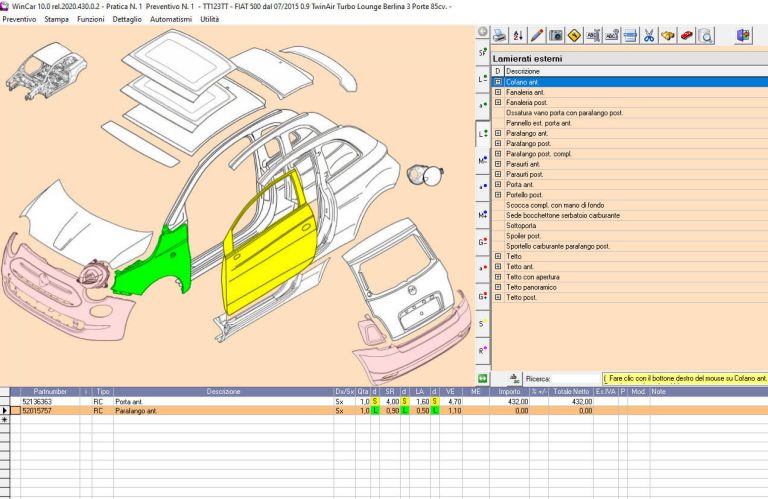Viewport: 768px width, 499px height.
Task: Expand the Paraurti ant. node
Action: pyautogui.click(x=498, y=164)
